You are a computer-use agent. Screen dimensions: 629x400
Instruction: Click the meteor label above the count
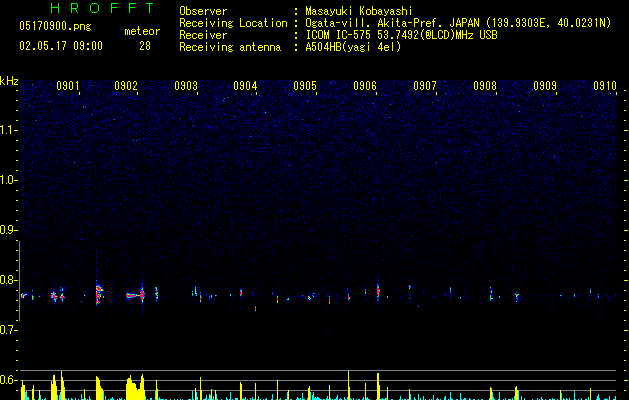[x=142, y=31]
